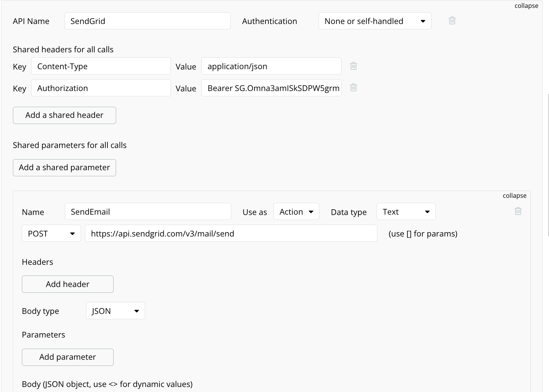Click Add a shared parameter button
The height and width of the screenshot is (392, 549).
click(65, 168)
